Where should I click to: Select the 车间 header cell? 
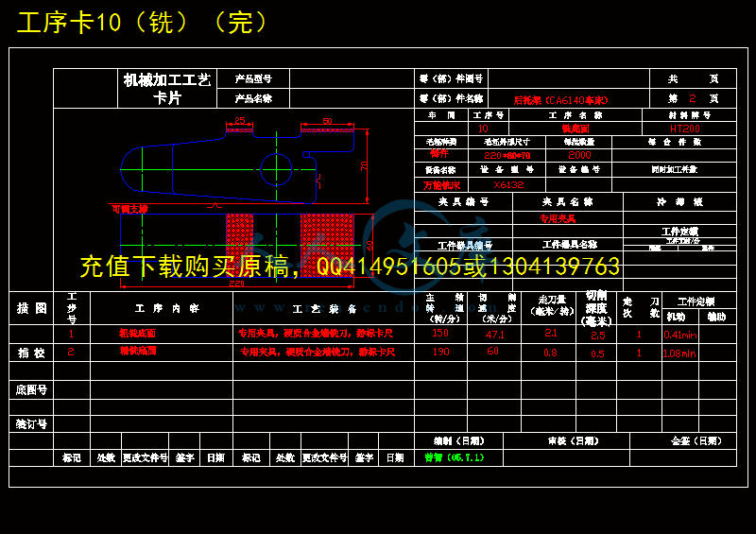tap(441, 115)
